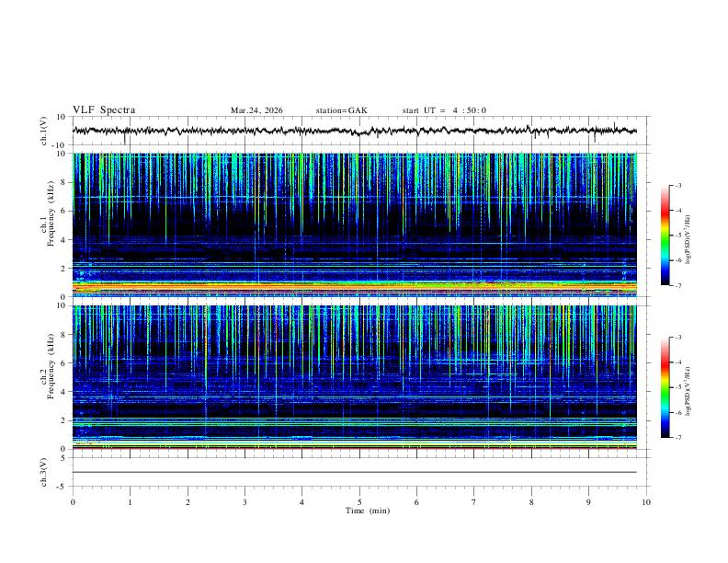728x563 pixels.
Task: Click the ch.1 PSD color scale bar
Action: click(x=665, y=236)
